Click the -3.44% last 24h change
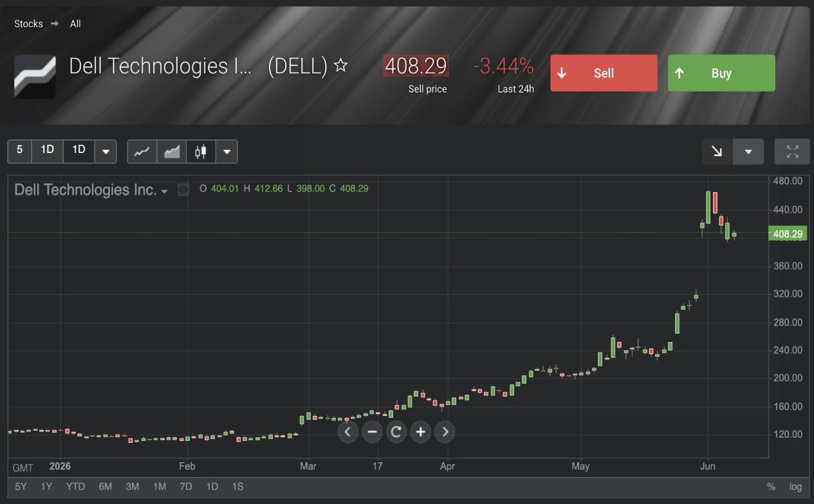Screen dimensions: 814x504 [503, 66]
